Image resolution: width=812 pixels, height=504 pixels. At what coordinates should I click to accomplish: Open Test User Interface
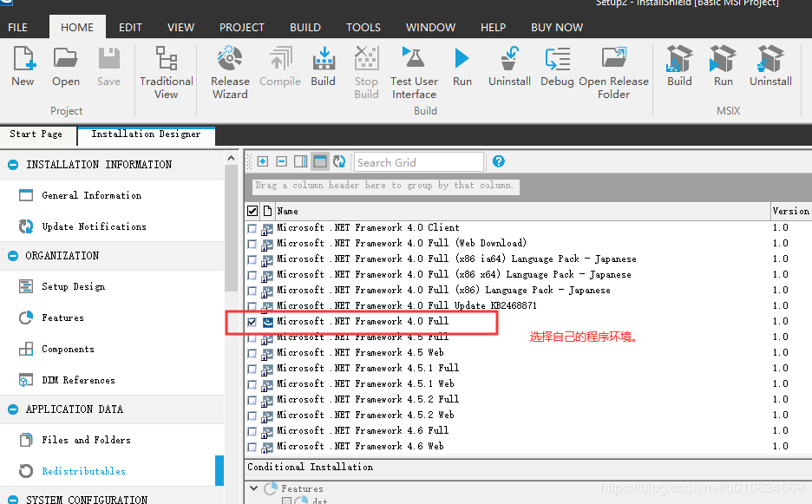pos(414,73)
